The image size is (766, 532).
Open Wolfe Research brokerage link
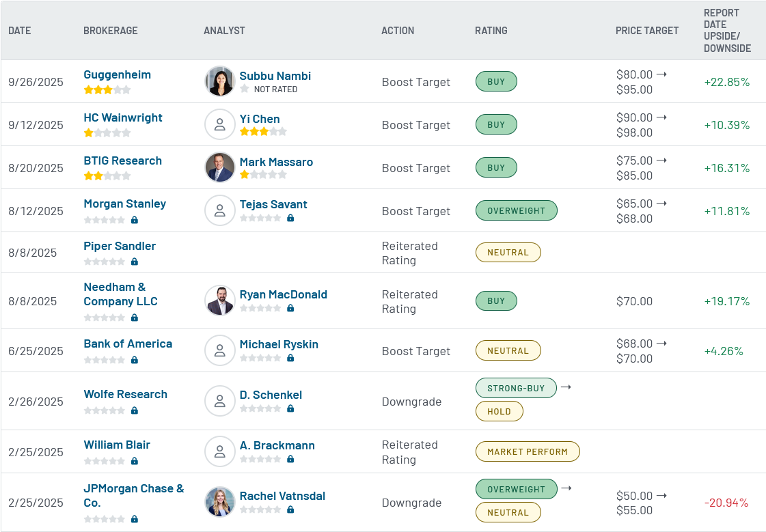point(126,394)
